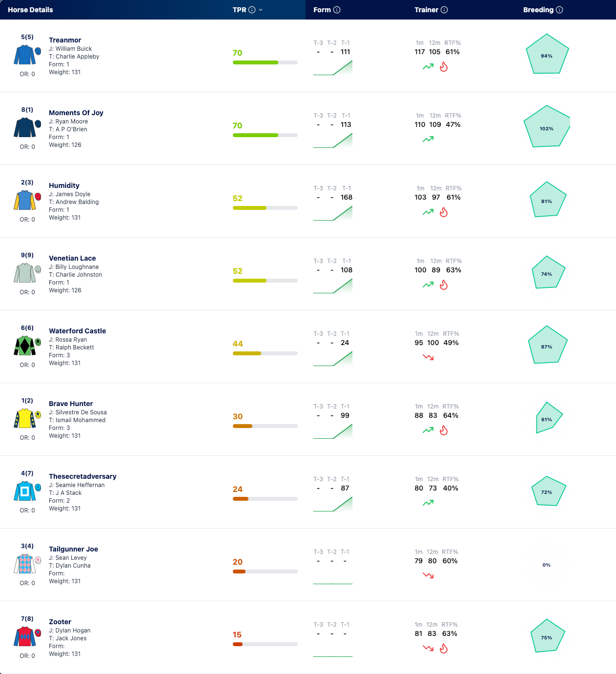Click the TPR info icon in header
Screen dimensions: 616x674
tap(252, 10)
